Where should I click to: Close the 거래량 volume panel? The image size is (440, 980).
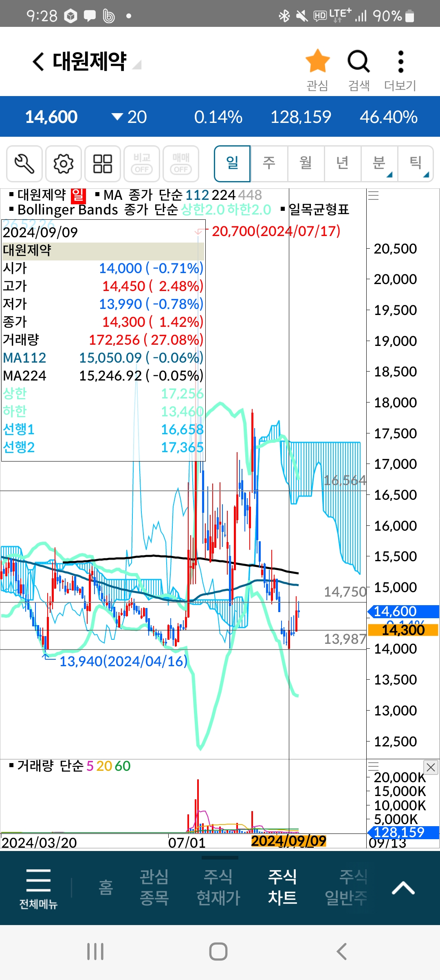click(431, 768)
